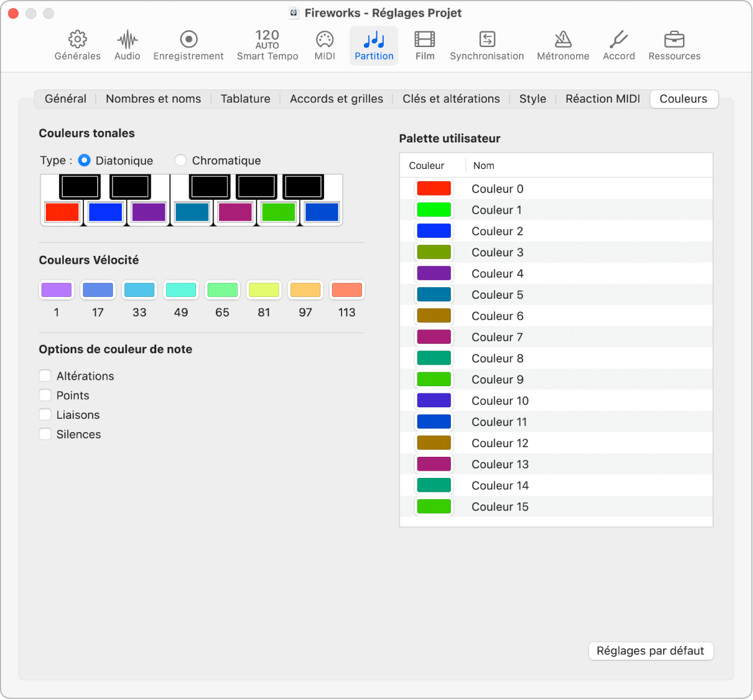The image size is (753, 700).
Task: Click the Couleur 0 red swatch
Action: [x=434, y=189]
